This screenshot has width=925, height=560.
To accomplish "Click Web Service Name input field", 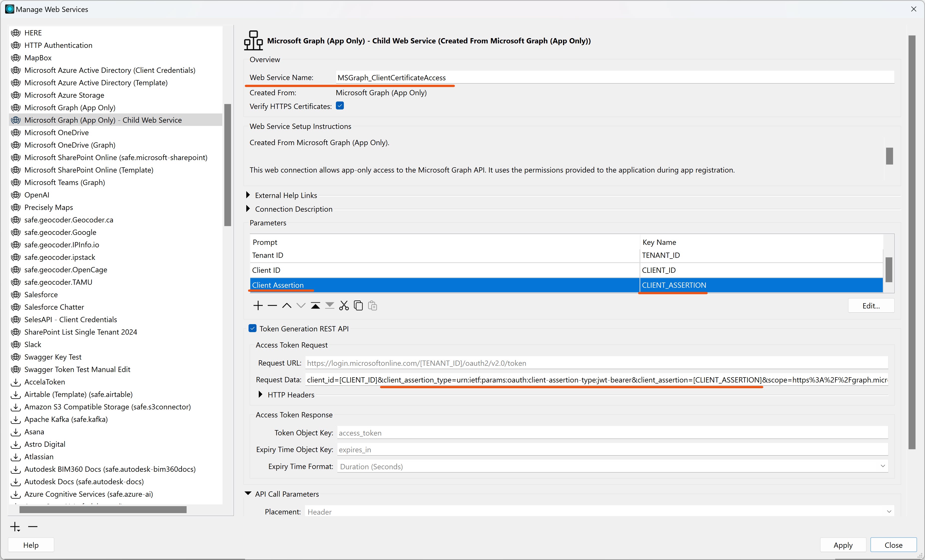I will pos(615,77).
